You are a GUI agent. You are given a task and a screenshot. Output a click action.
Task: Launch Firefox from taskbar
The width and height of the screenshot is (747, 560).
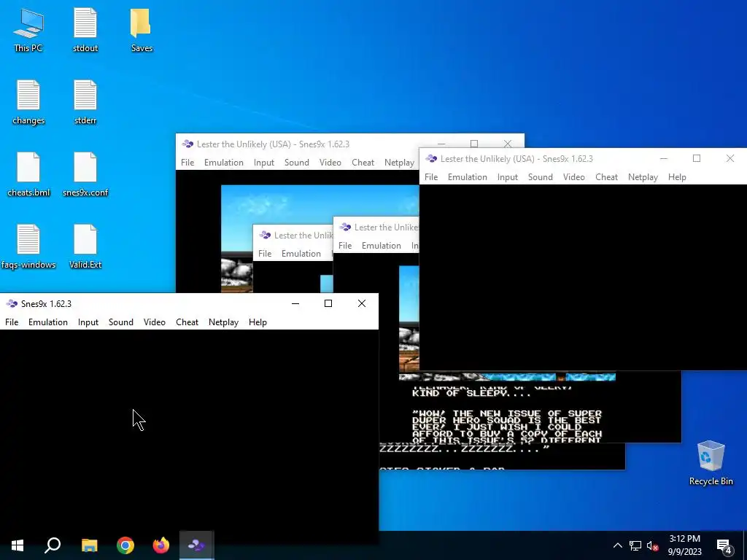(161, 545)
